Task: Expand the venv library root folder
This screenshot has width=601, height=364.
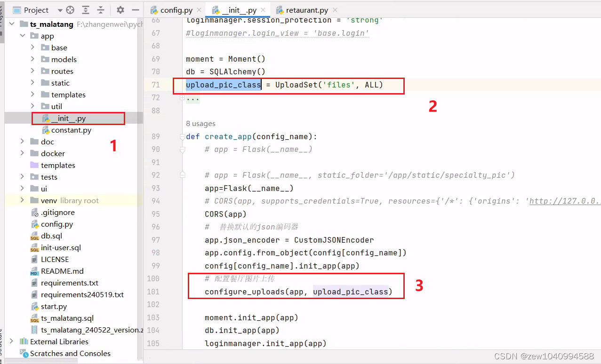Action: [x=23, y=200]
